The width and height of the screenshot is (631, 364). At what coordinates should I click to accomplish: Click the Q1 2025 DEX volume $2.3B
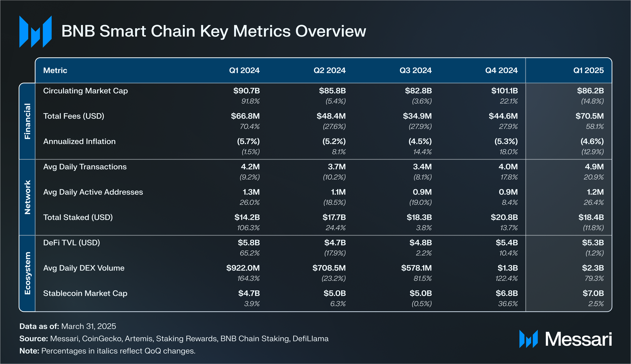[x=593, y=268]
